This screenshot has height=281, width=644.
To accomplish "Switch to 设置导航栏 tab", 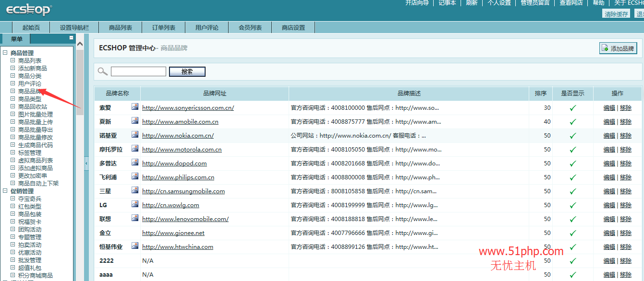I will (74, 27).
